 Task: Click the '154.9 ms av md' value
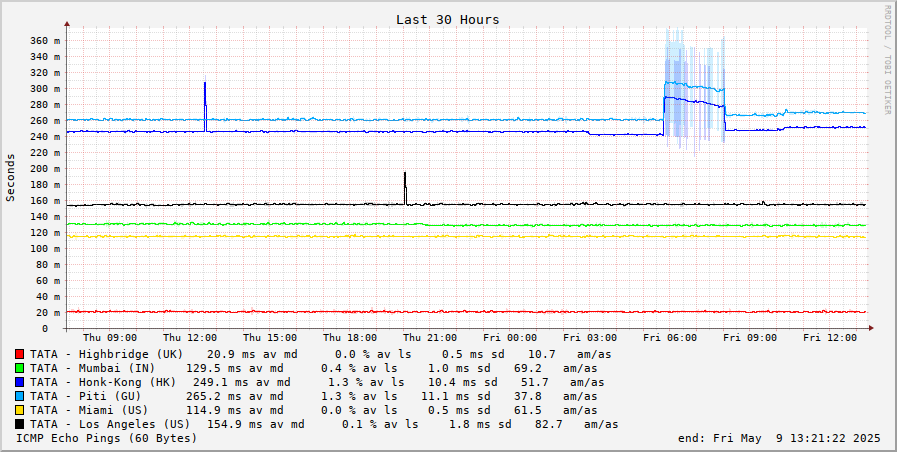256,425
